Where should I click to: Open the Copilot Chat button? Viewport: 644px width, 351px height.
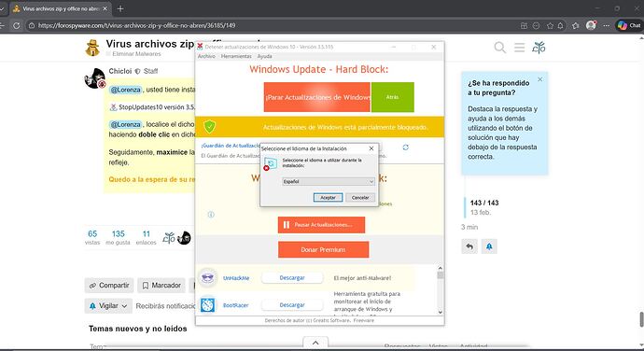(629, 25)
